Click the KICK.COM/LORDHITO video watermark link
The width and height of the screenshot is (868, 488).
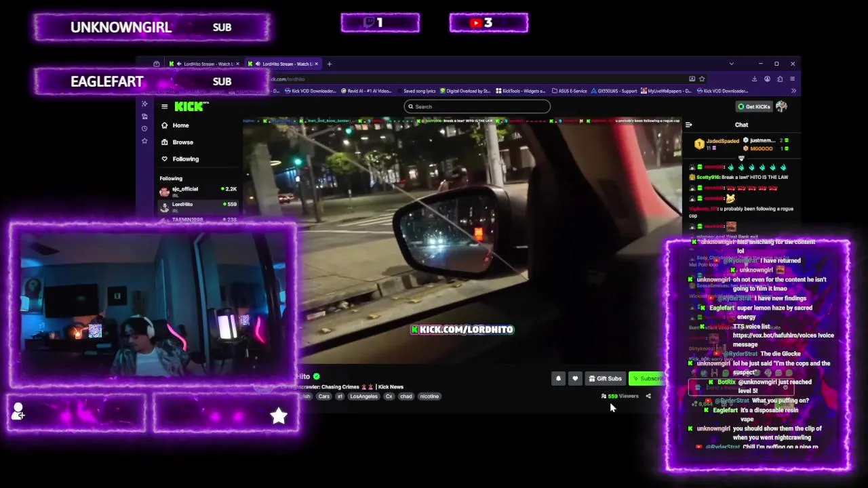pos(462,329)
